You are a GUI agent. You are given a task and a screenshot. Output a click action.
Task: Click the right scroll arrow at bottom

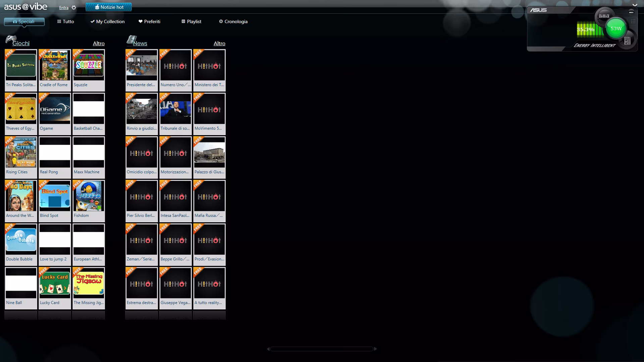pos(375,349)
